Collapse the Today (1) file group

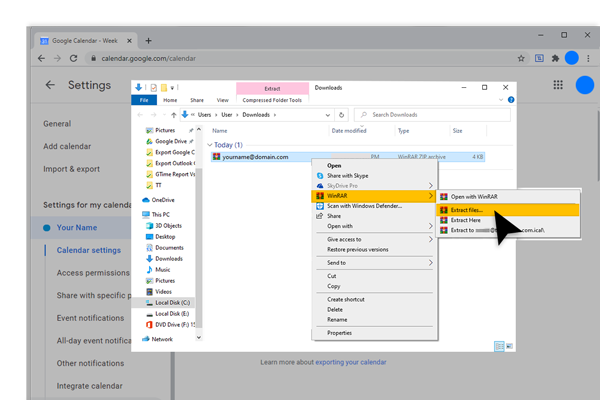tap(210, 145)
